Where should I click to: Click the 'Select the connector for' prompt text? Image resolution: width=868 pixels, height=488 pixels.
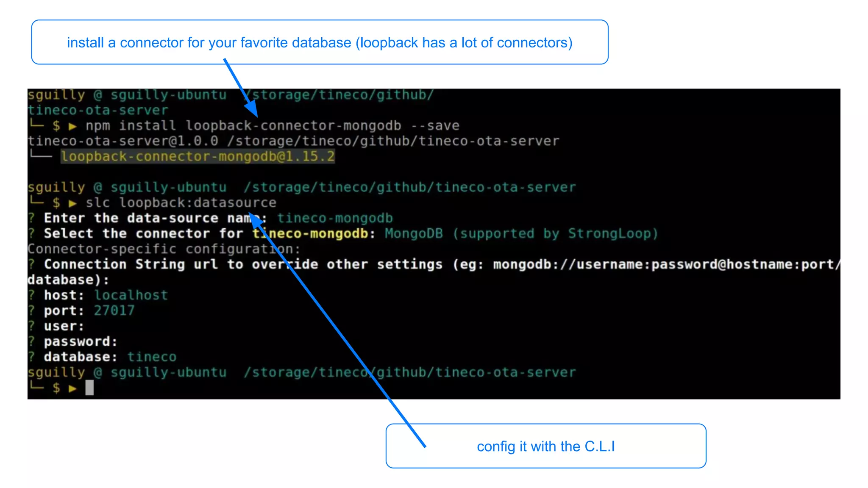pos(144,233)
